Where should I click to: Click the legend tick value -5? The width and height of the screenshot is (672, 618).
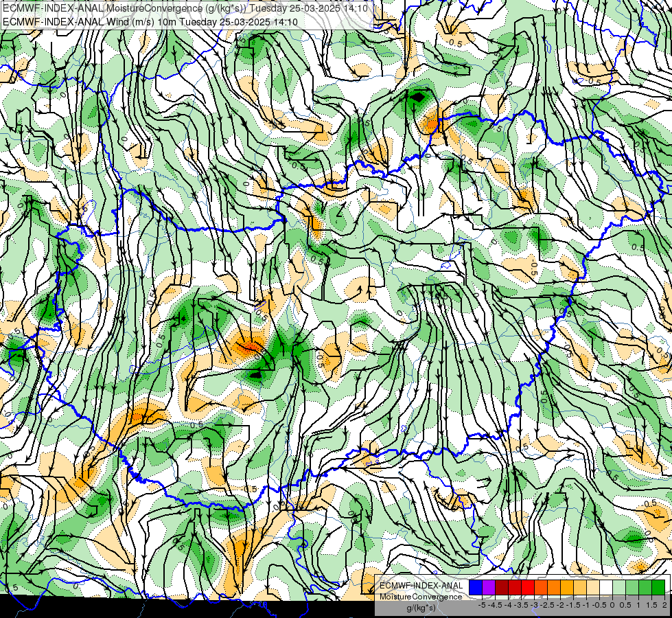[482, 605]
